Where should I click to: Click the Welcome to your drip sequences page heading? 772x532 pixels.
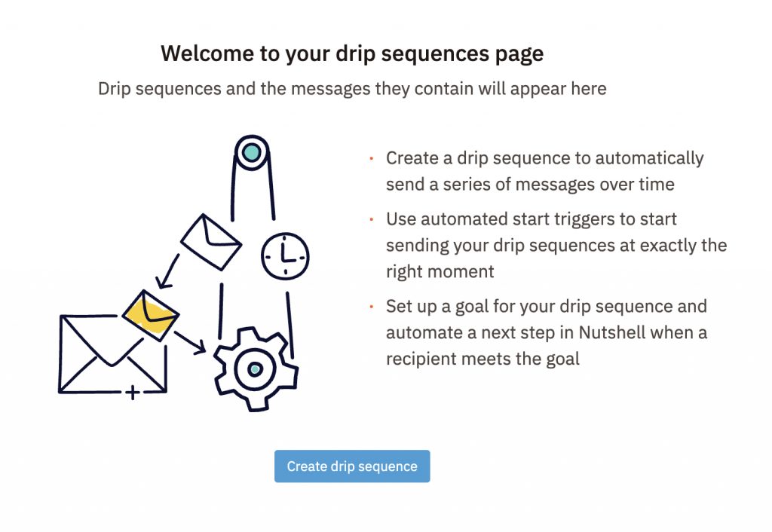coord(352,54)
